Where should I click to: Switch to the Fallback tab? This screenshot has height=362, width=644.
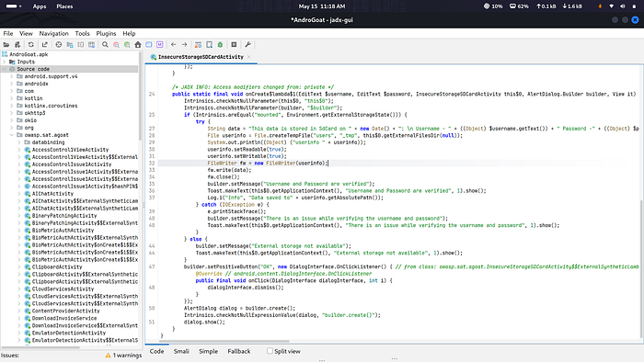tap(239, 351)
